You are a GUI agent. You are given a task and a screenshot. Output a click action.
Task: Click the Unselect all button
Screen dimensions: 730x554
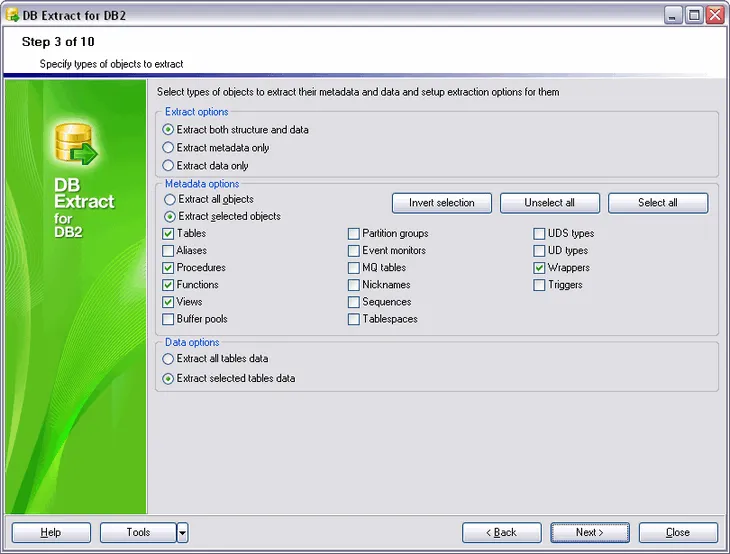tap(550, 203)
